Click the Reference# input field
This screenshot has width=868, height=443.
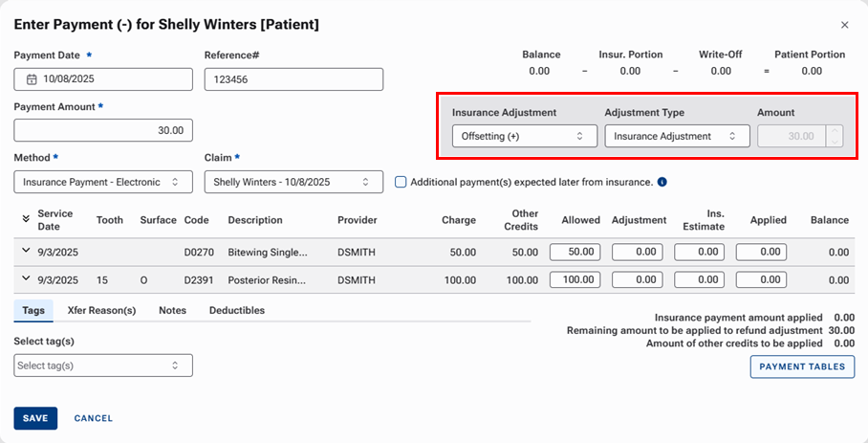click(x=293, y=79)
